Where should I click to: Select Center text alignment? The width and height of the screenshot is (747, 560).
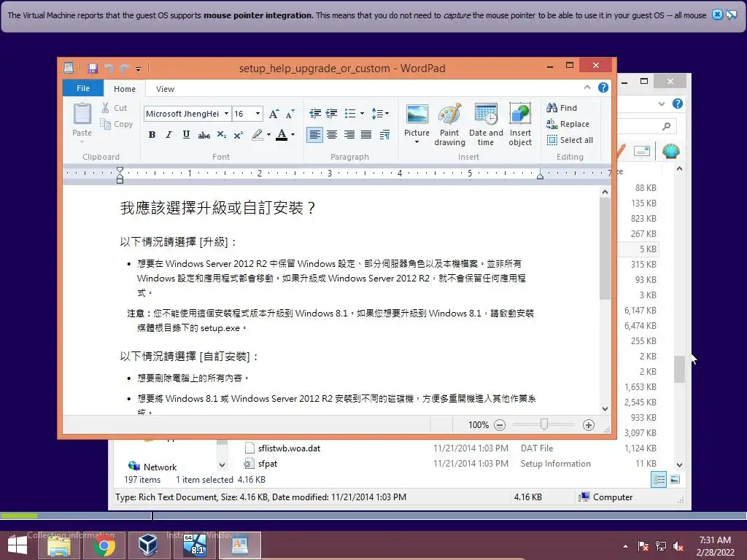[x=332, y=135]
